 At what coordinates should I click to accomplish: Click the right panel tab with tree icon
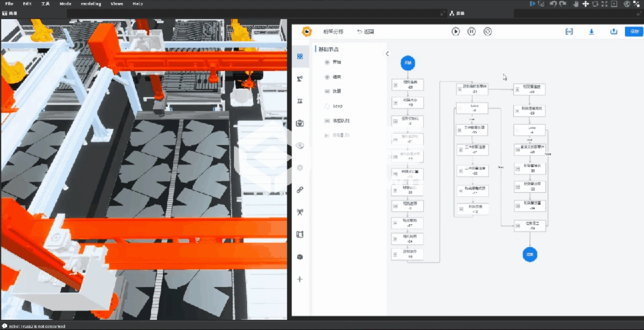[x=457, y=13]
